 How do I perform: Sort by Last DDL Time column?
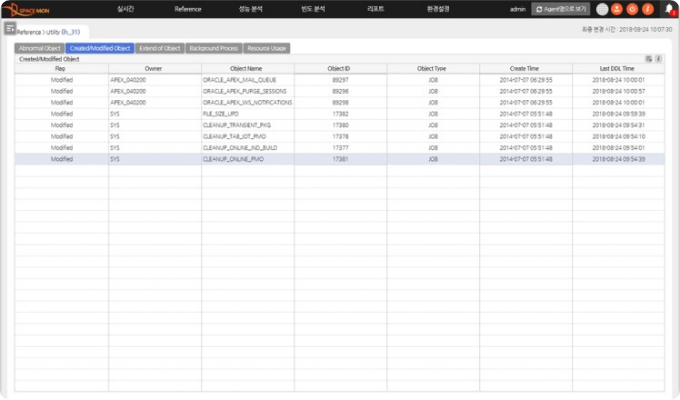[617, 68]
